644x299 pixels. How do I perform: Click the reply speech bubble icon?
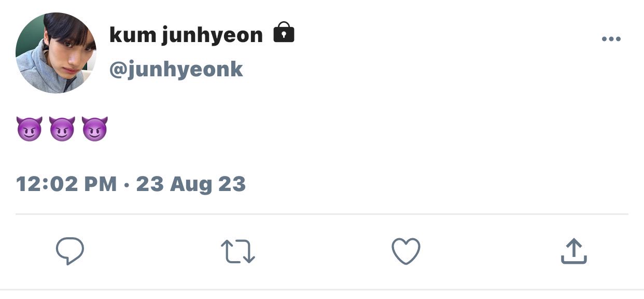pos(70,251)
